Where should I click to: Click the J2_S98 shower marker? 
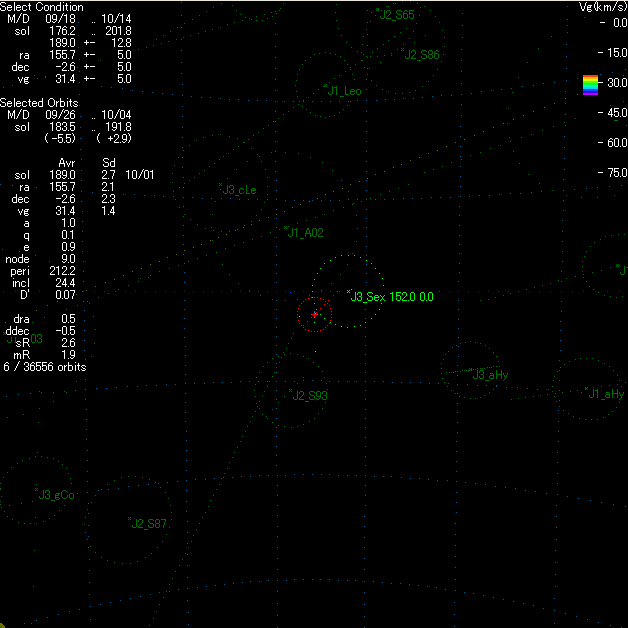click(290, 391)
